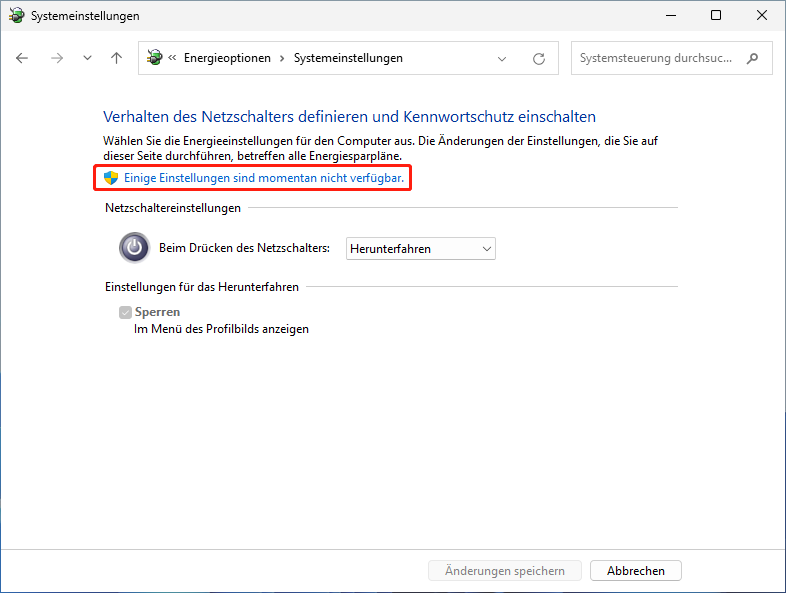This screenshot has width=786, height=593.
Task: Click the 'Netzschaltereinstellungen' section heading
Action: [173, 208]
